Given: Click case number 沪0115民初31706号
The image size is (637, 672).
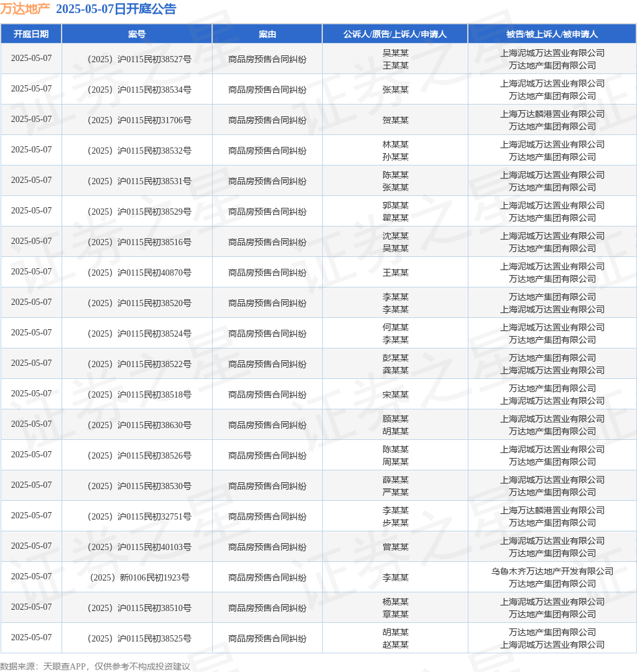Looking at the screenshot, I should coord(139,121).
